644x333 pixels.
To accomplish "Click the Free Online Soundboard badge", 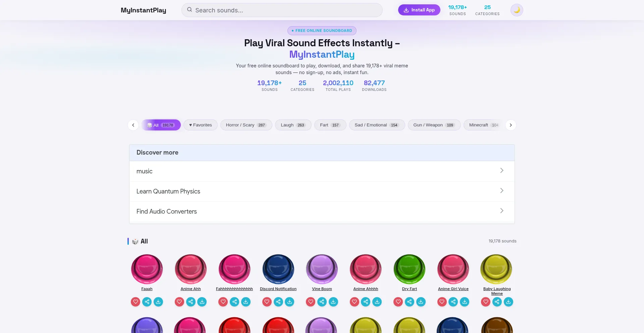I will coord(322,31).
